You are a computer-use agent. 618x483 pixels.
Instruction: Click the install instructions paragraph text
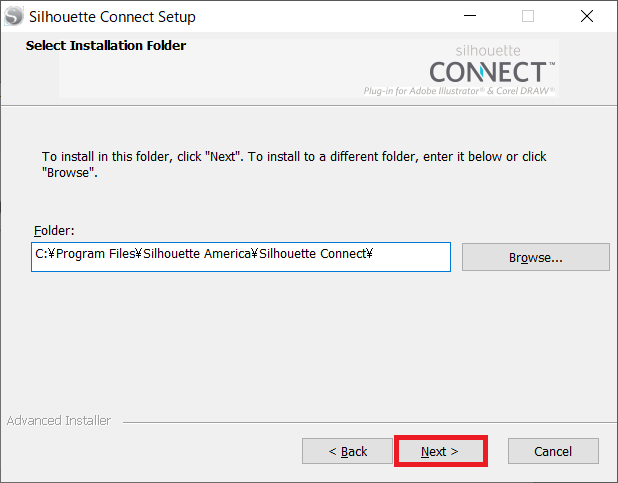(x=294, y=164)
